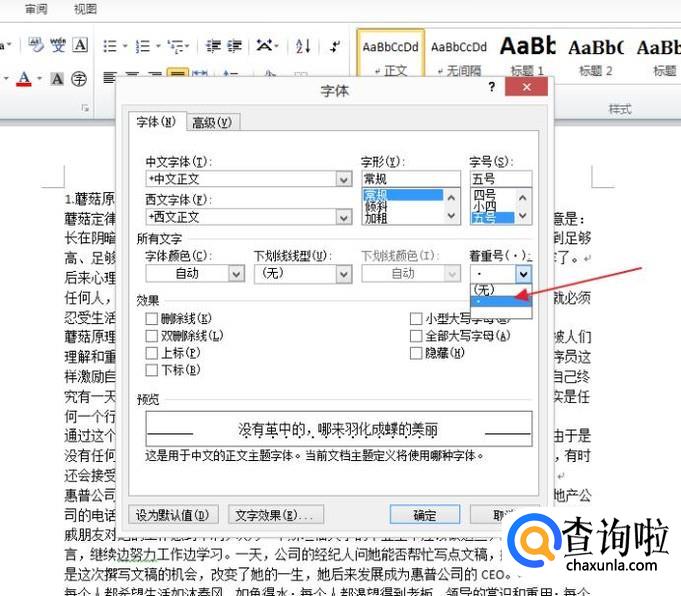Click the Decrease Indent icon

coord(213,46)
